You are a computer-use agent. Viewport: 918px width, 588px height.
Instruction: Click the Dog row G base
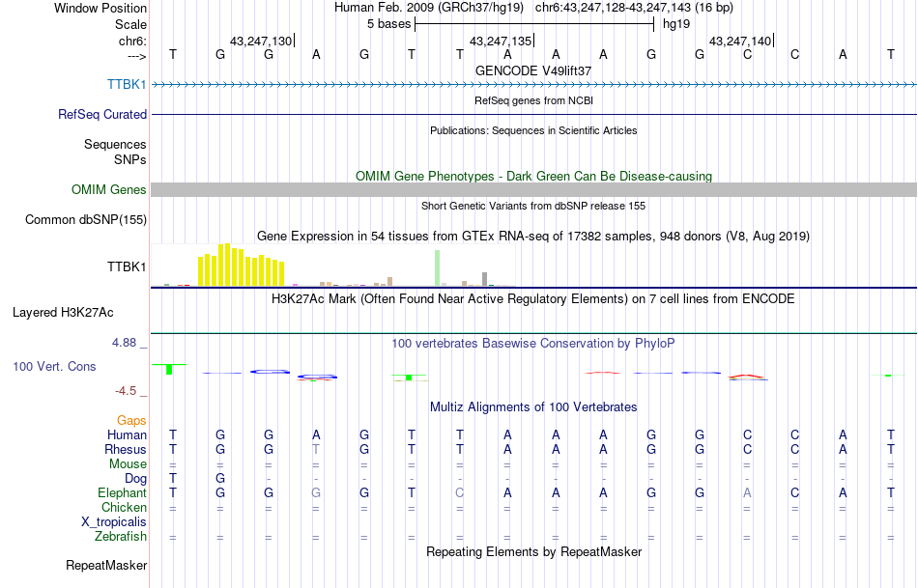(220, 479)
